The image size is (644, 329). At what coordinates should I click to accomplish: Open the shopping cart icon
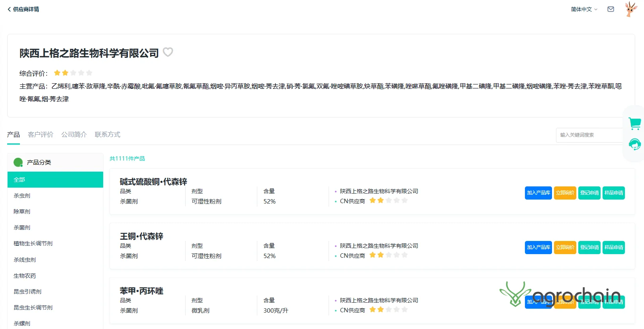[x=635, y=123]
